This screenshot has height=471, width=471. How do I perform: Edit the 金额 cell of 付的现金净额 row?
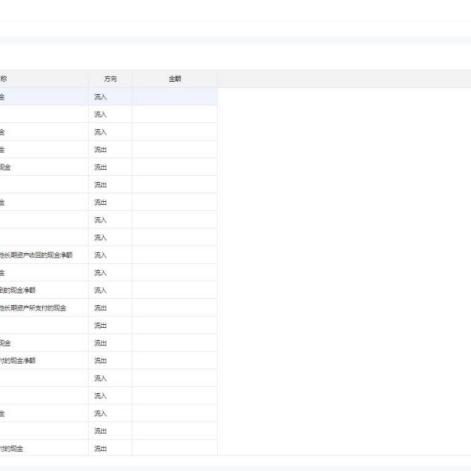pos(175,361)
